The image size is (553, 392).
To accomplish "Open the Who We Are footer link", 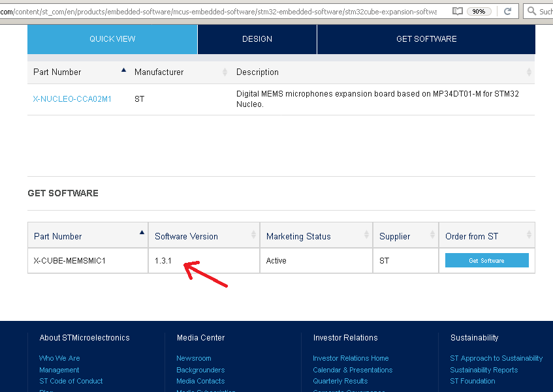I will pyautogui.click(x=59, y=358).
